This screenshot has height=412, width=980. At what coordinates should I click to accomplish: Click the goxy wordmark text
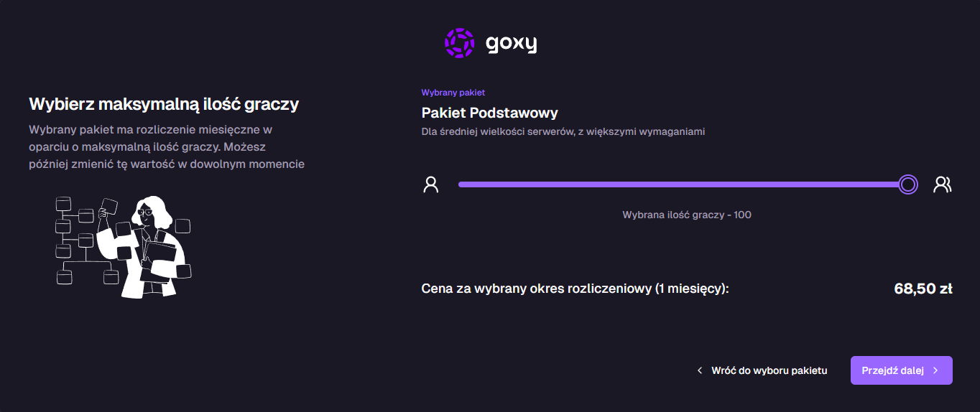511,44
